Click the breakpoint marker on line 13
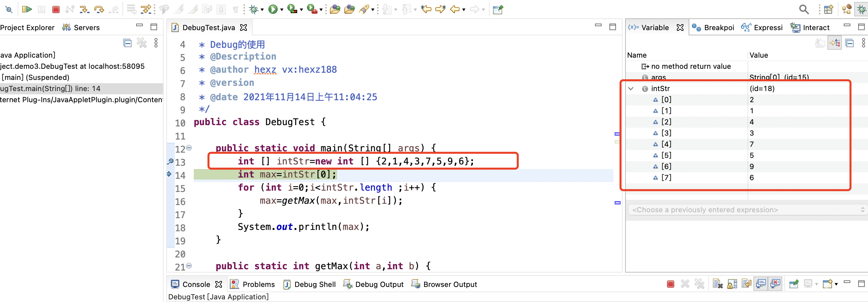 point(170,161)
